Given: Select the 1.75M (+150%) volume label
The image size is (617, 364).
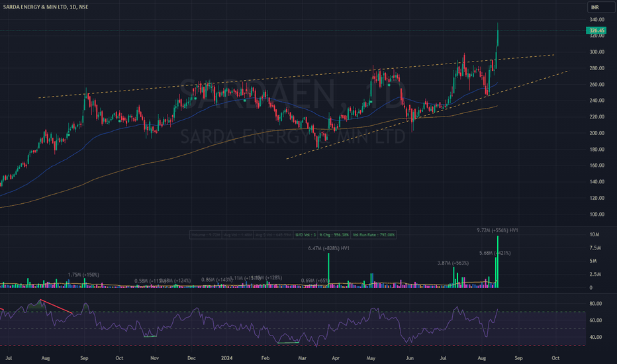Looking at the screenshot, I should coord(83,275).
